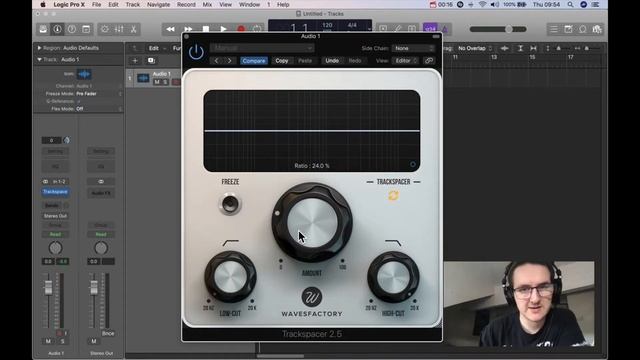
Task: Click the Compare button
Action: coord(253,61)
